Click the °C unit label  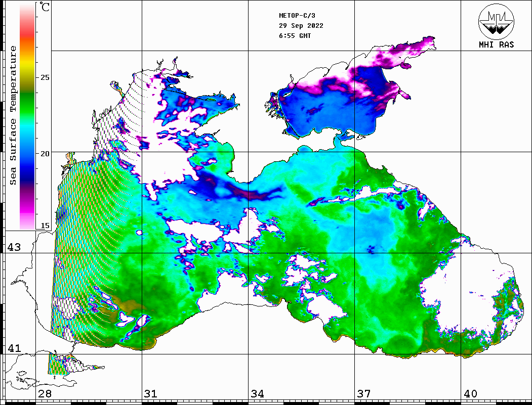pyautogui.click(x=44, y=7)
